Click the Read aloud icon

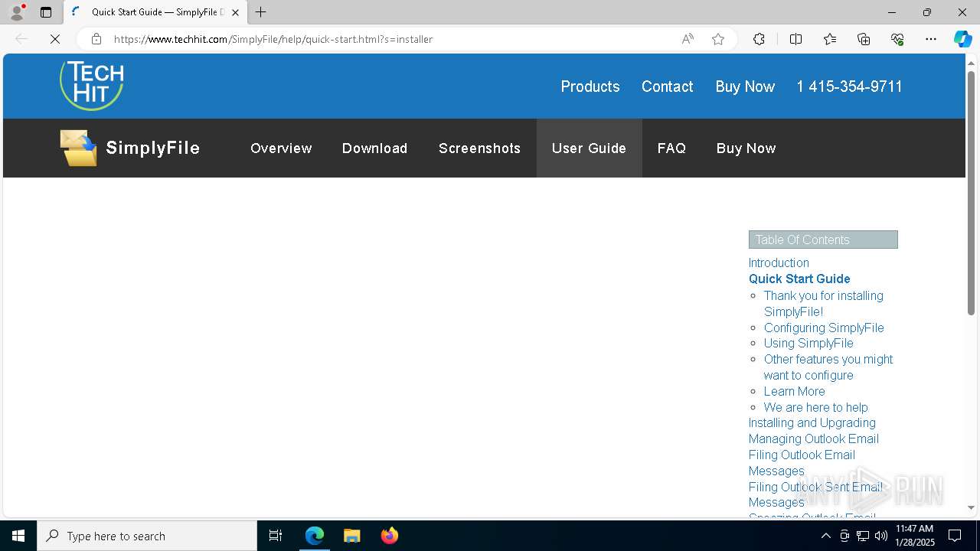click(688, 39)
